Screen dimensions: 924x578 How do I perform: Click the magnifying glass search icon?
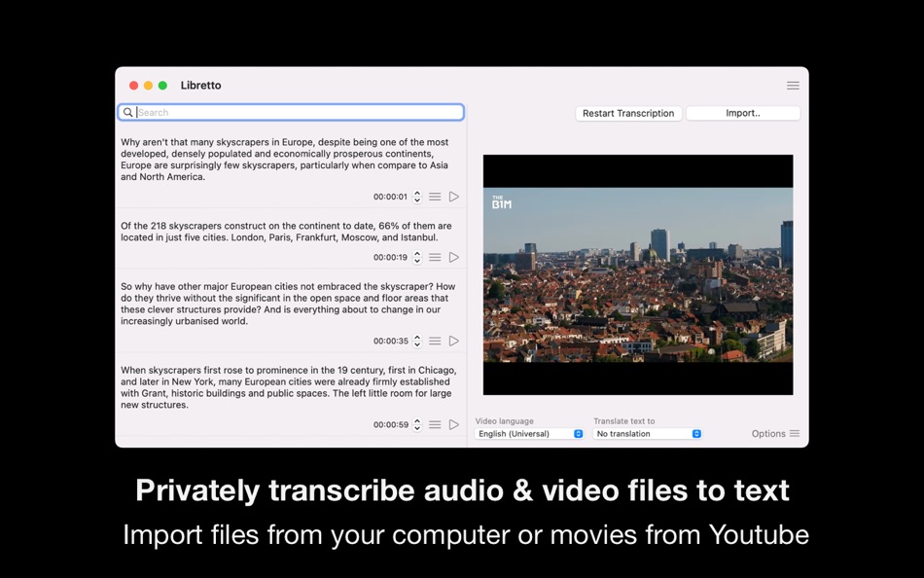tap(127, 112)
